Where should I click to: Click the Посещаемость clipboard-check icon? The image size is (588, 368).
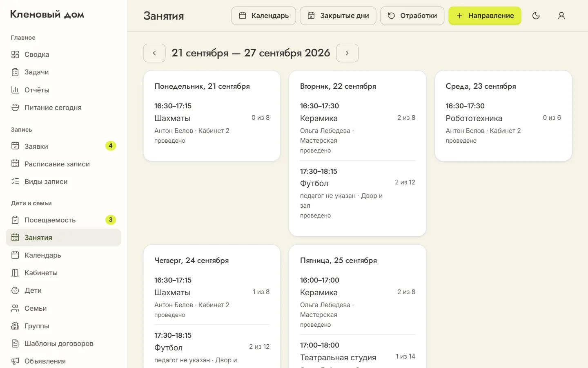pos(15,220)
